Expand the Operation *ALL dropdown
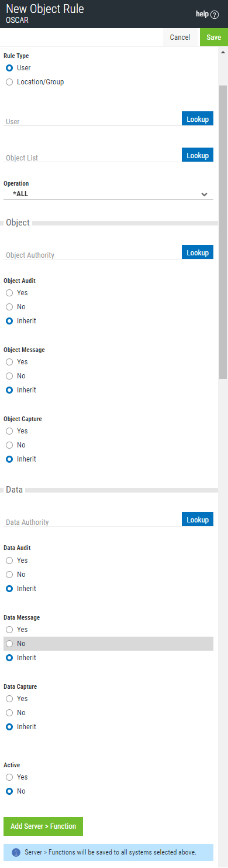The image size is (228, 868). [108, 193]
